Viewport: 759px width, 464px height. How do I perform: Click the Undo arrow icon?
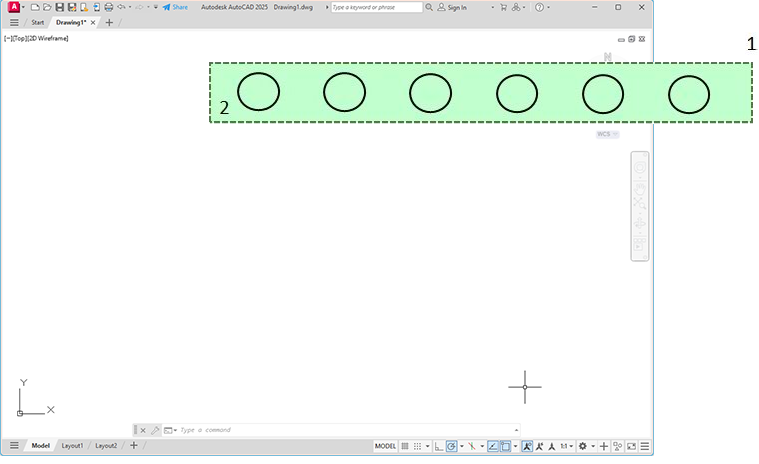[121, 7]
